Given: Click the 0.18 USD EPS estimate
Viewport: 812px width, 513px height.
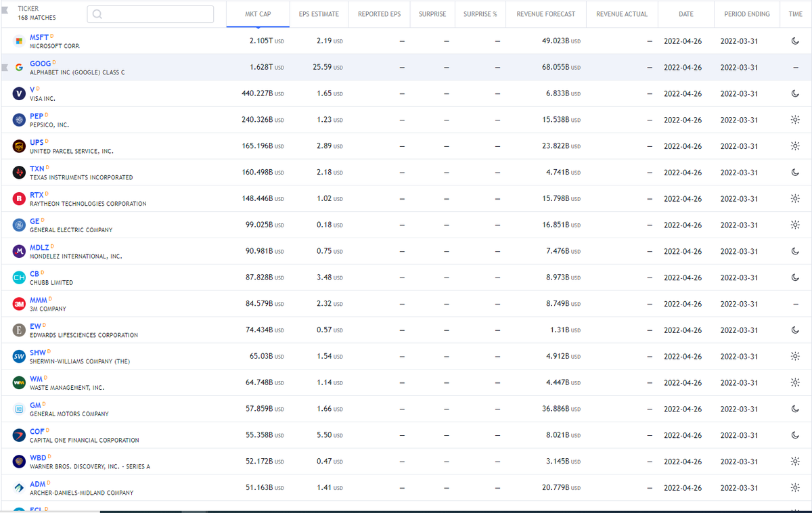Looking at the screenshot, I should (330, 225).
